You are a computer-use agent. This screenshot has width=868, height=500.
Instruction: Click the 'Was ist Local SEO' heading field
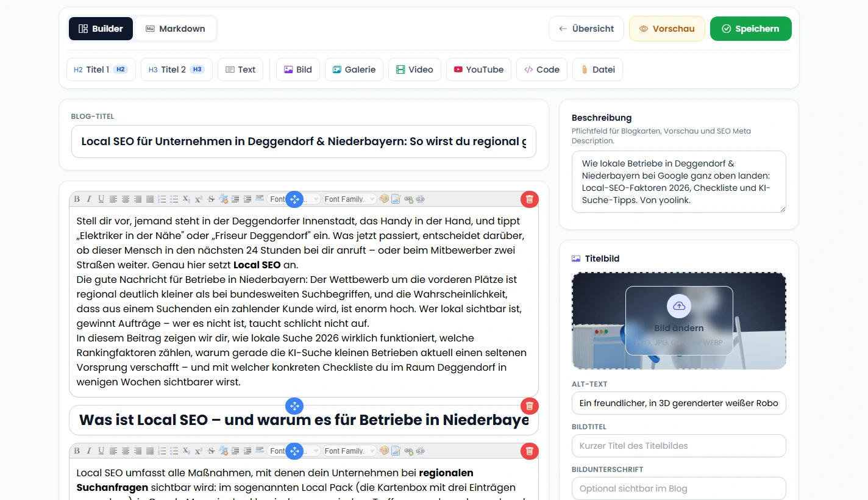point(304,420)
